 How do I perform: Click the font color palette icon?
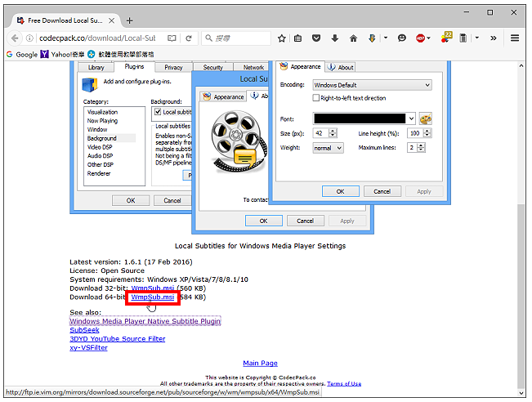coord(426,118)
